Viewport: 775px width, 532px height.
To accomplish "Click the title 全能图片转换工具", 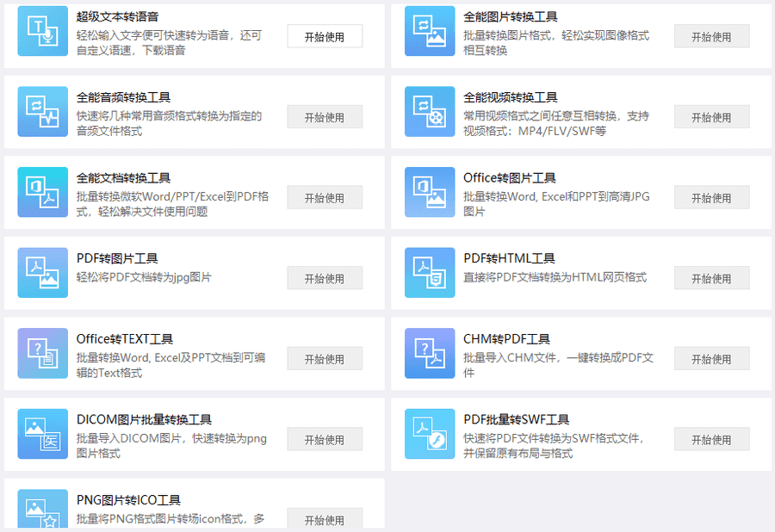I will pyautogui.click(x=511, y=17).
